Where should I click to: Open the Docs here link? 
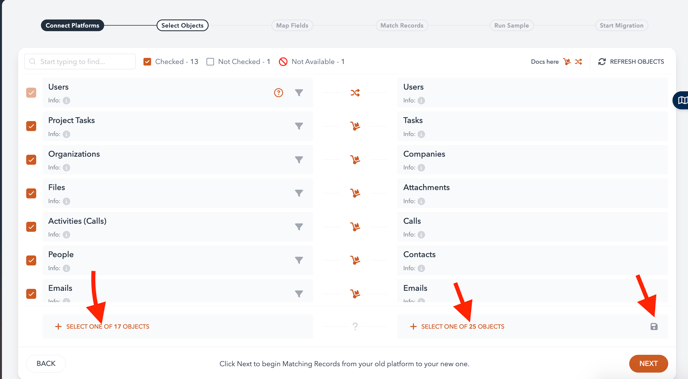click(x=545, y=62)
